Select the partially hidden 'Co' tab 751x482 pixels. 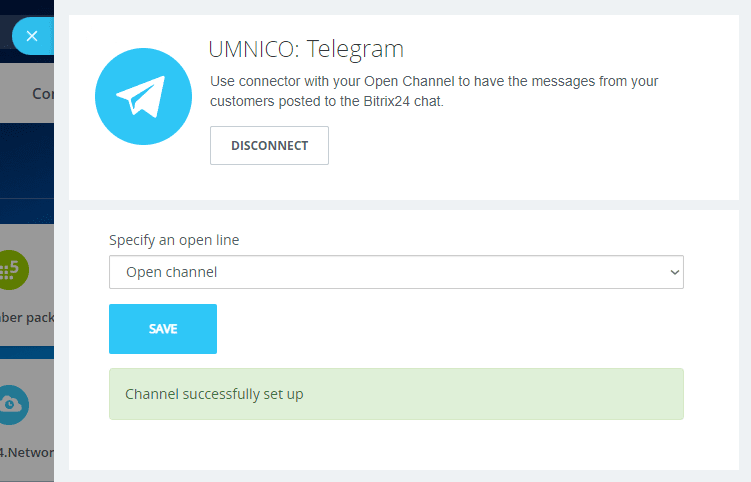coord(42,93)
